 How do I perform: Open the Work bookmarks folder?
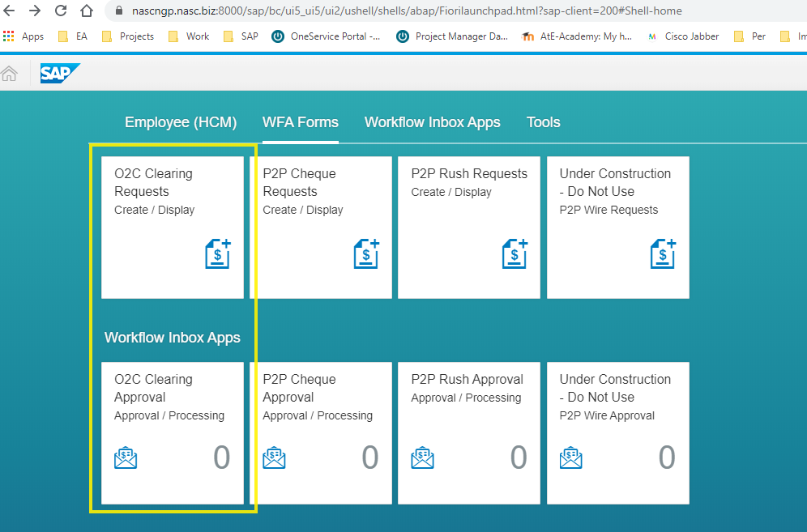(189, 36)
